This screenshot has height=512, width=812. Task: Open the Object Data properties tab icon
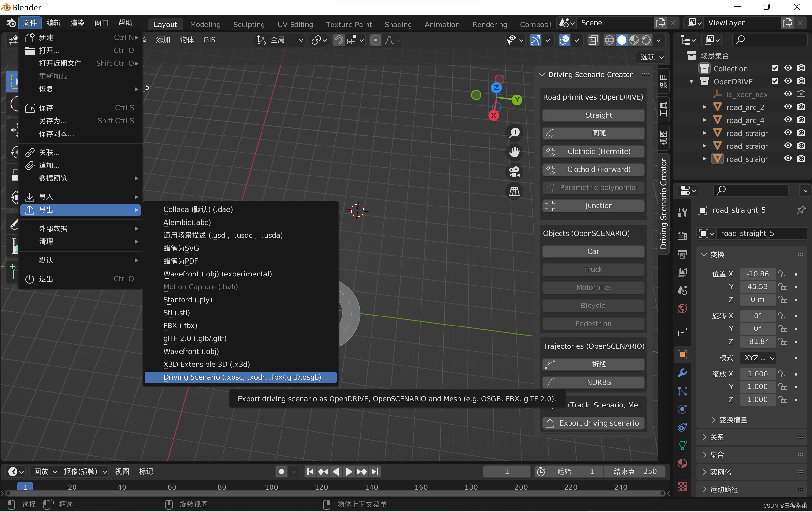click(682, 445)
